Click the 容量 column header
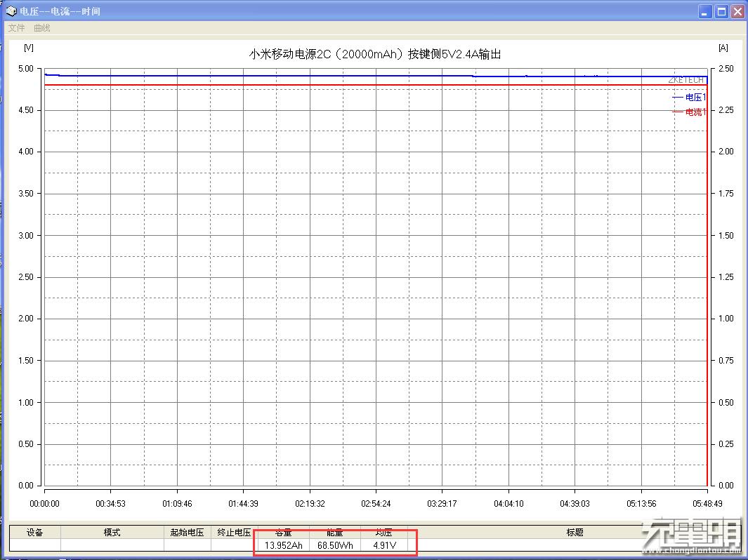 283,532
